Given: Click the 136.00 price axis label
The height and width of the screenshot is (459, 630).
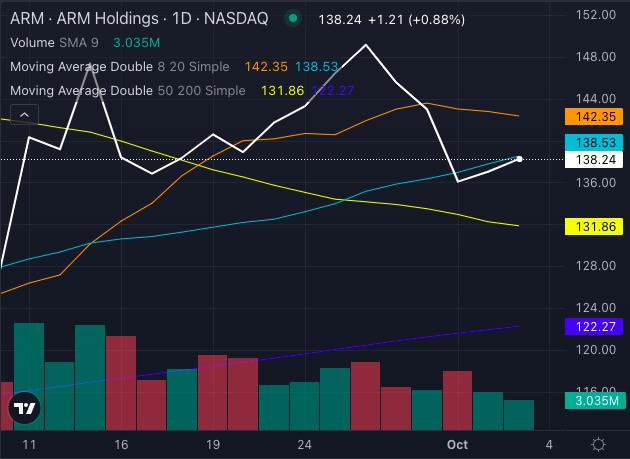Looking at the screenshot, I should (595, 182).
